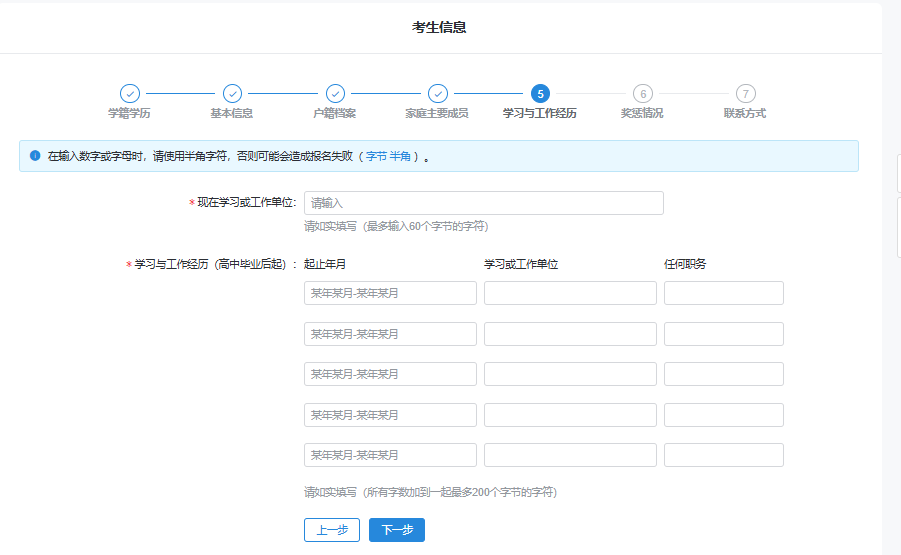Click the 任何职务 column header

pyautogui.click(x=685, y=264)
